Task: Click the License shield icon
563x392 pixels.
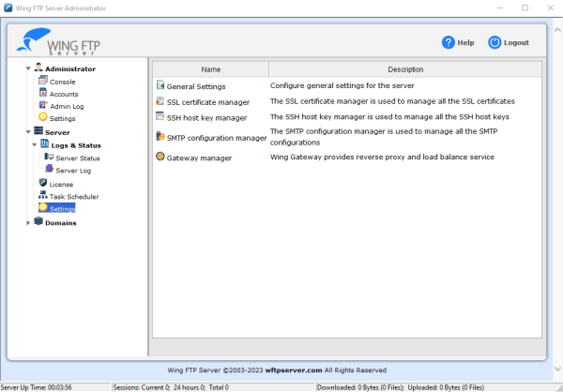Action: point(43,183)
